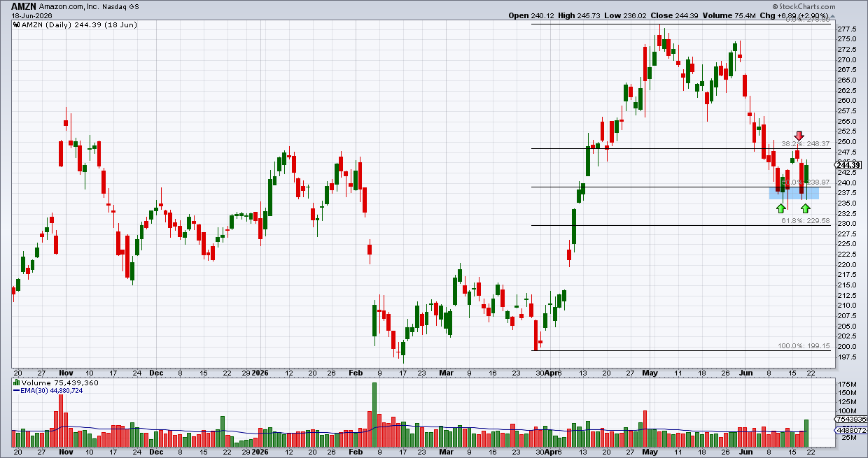The height and width of the screenshot is (458, 868).
Task: Click the 50.0%: 238.97 Fibonacci label
Action: (x=806, y=182)
